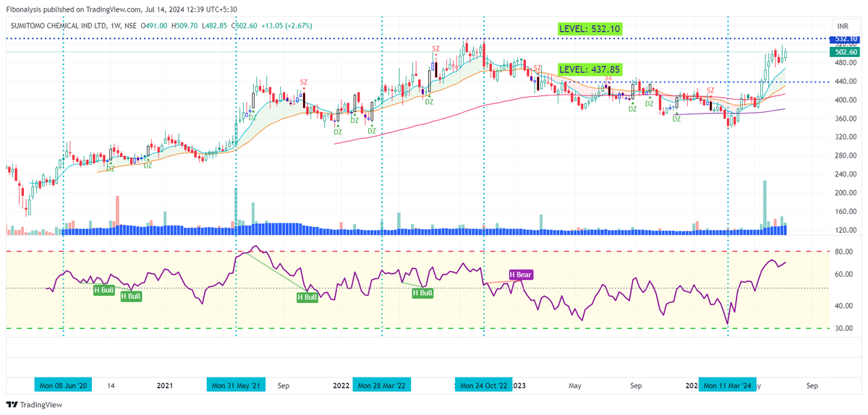Click the green 502.60 last price tag
868x415 pixels.
(846, 52)
